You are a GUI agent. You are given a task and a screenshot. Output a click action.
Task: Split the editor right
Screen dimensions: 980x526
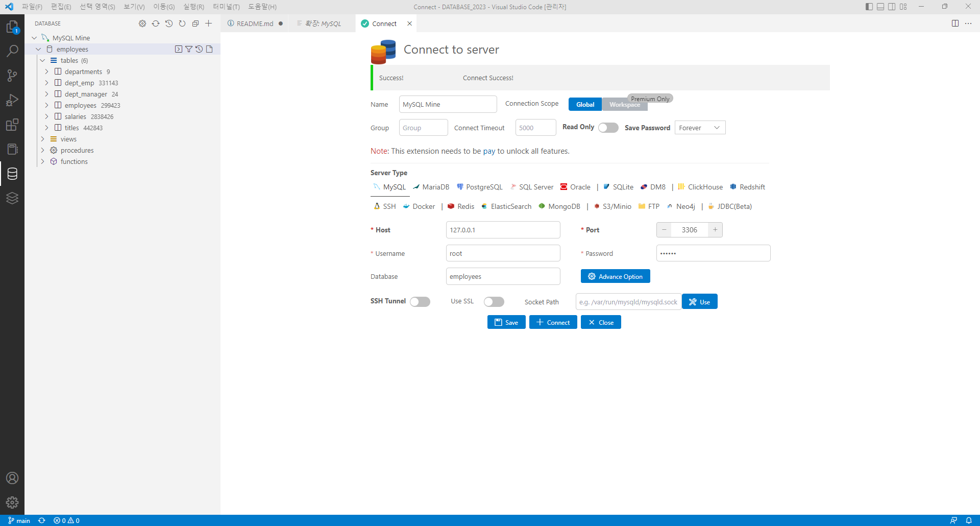pos(955,23)
